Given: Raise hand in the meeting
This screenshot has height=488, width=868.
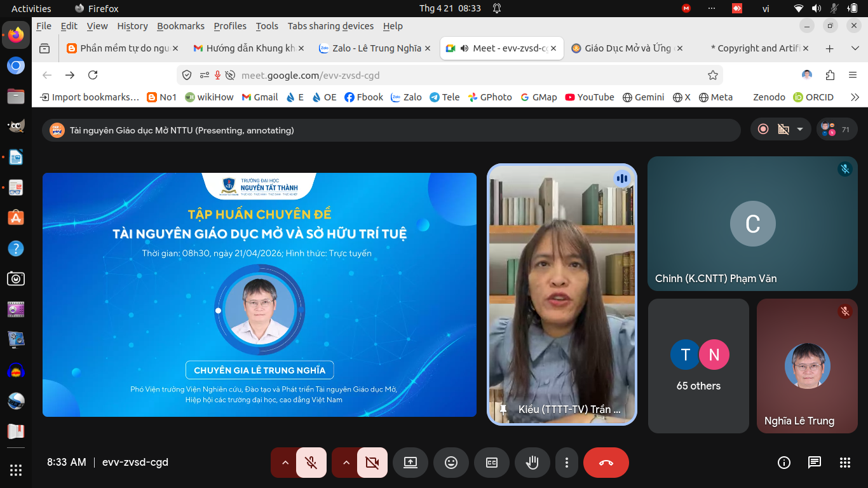Looking at the screenshot, I should (532, 463).
